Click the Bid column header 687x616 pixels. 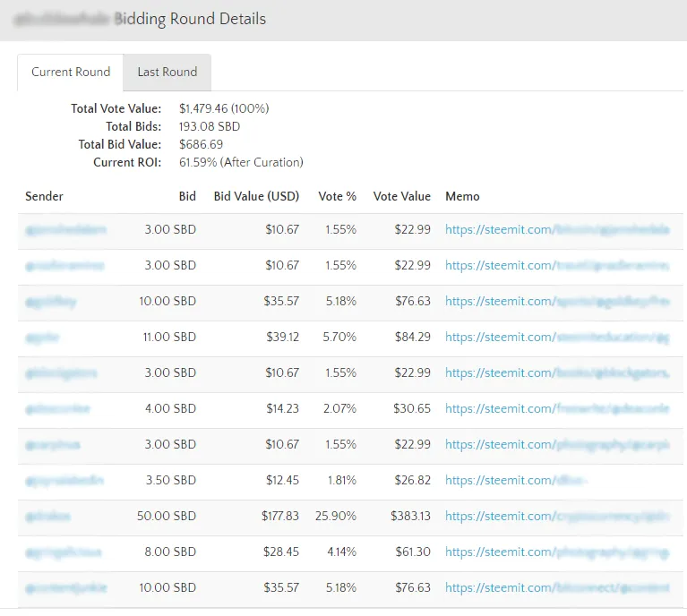pyautogui.click(x=187, y=196)
